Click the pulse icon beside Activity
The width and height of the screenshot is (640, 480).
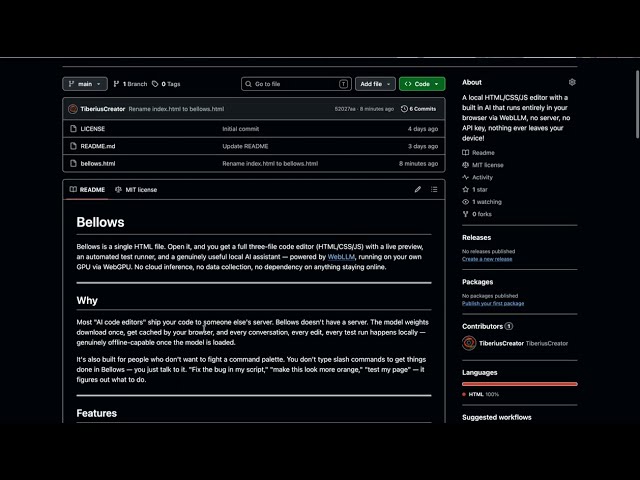465,177
